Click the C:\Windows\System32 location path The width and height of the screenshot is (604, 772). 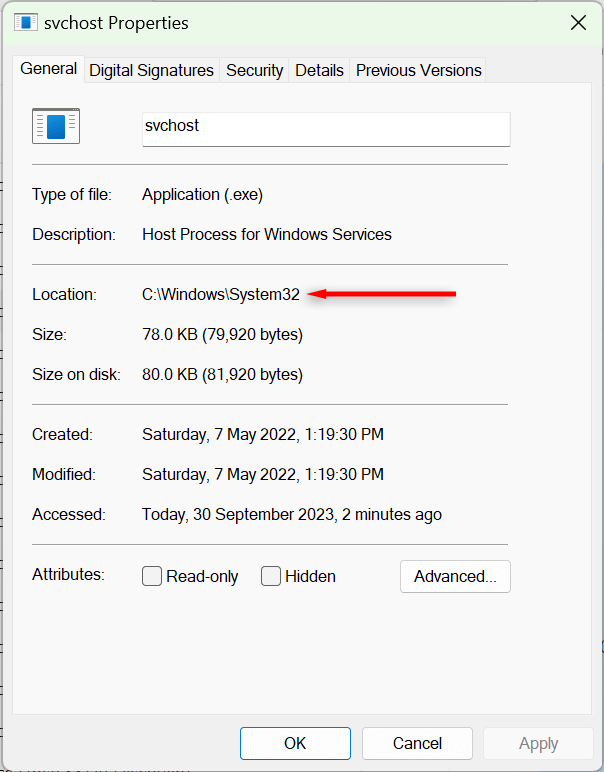pyautogui.click(x=221, y=294)
